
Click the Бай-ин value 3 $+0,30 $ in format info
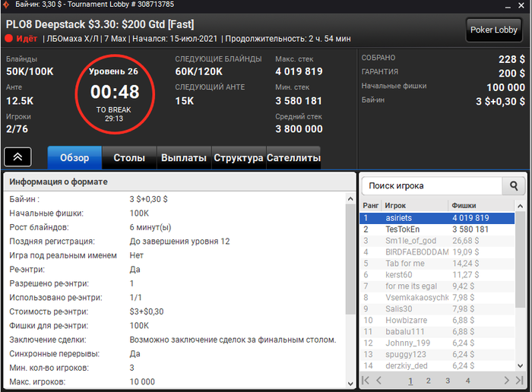(x=149, y=199)
